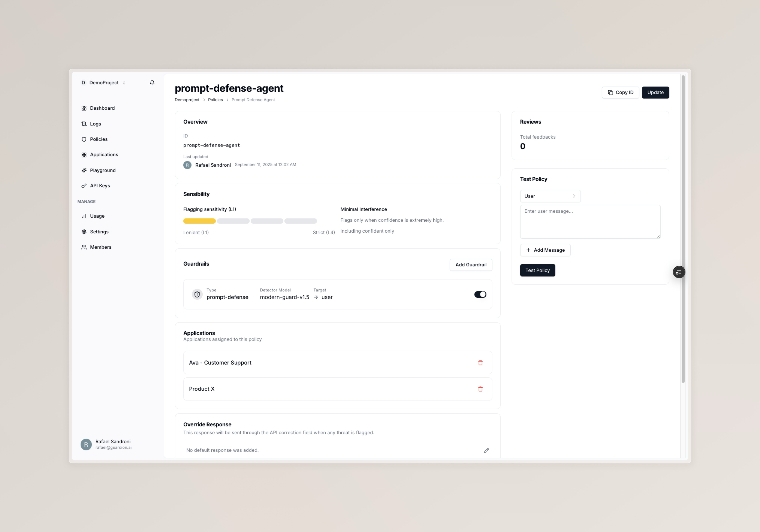Click Add Message button
The height and width of the screenshot is (532, 760).
point(545,250)
